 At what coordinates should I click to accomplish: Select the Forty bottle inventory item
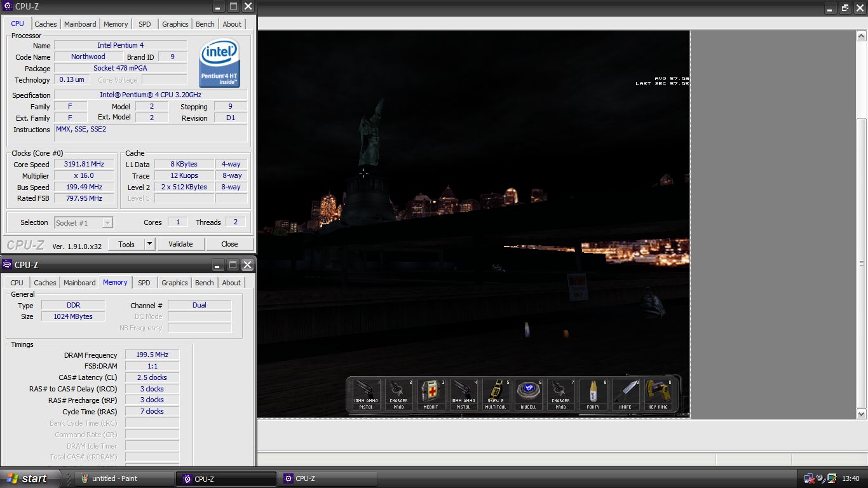593,395
